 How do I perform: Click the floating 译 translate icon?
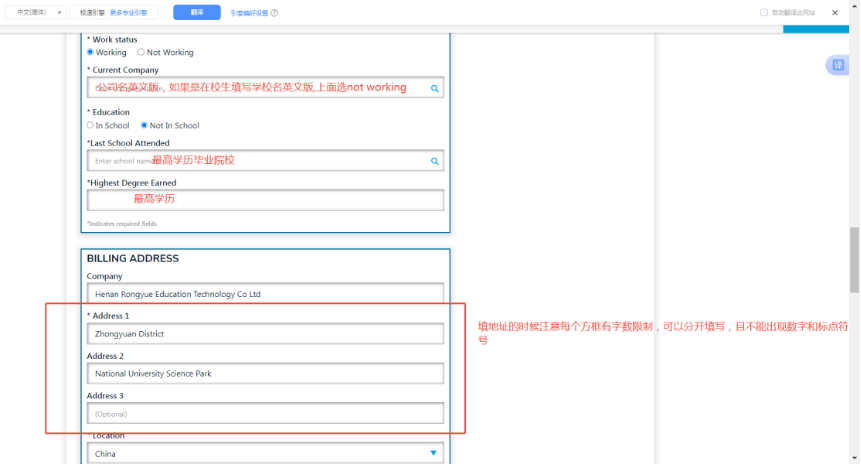tap(837, 65)
